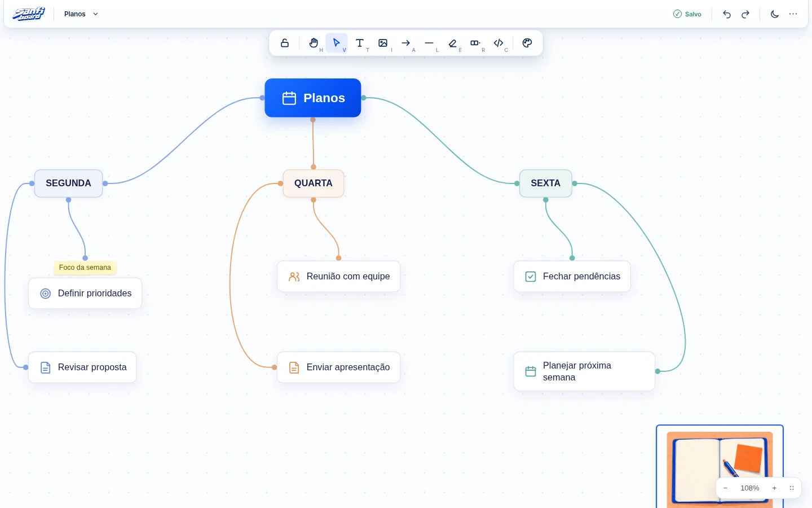Check the Salvo saved status indicator
The image size is (812, 508).
687,14
